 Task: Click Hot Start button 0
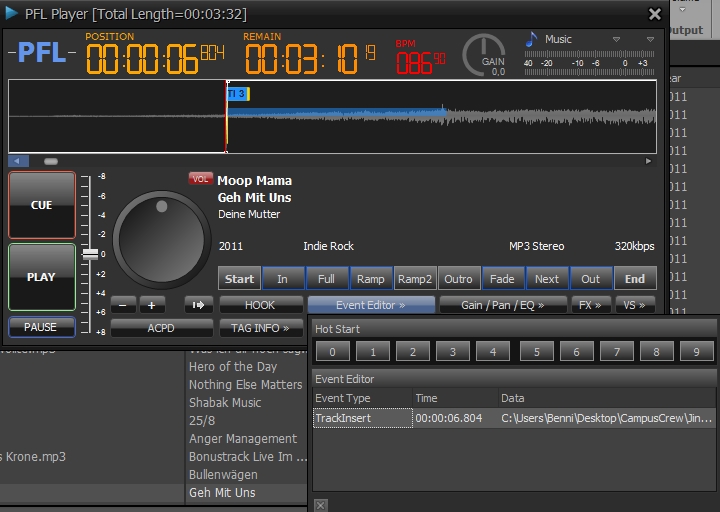click(332, 352)
